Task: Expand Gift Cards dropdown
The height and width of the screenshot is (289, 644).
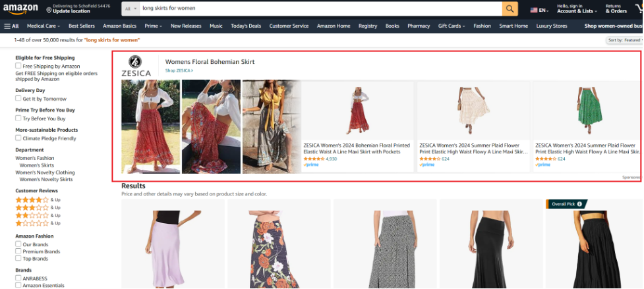Action: (452, 26)
